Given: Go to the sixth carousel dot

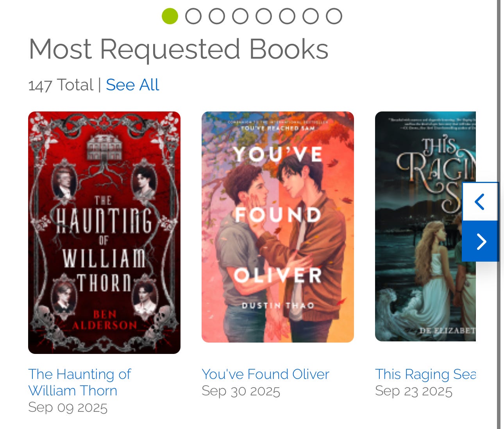Looking at the screenshot, I should [x=287, y=16].
